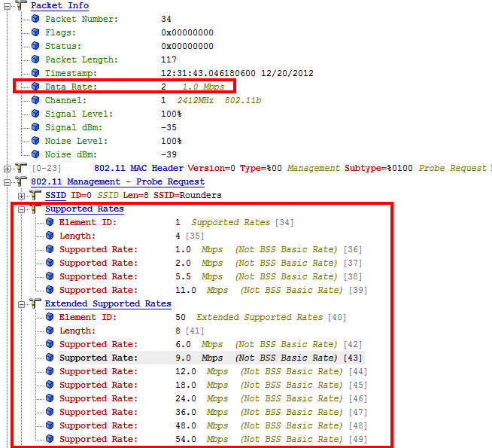Select the Subtype Probe Request text
Viewport: 492px width, 448px height.
(415, 168)
